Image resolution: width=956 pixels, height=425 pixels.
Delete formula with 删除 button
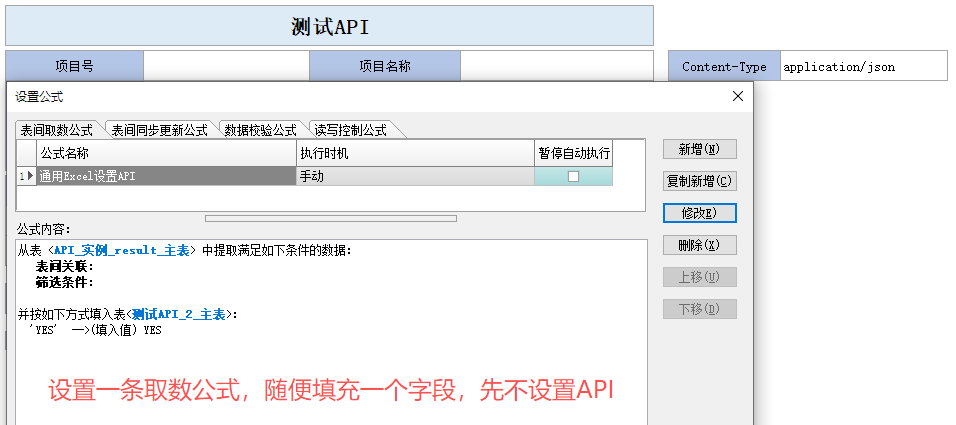699,245
